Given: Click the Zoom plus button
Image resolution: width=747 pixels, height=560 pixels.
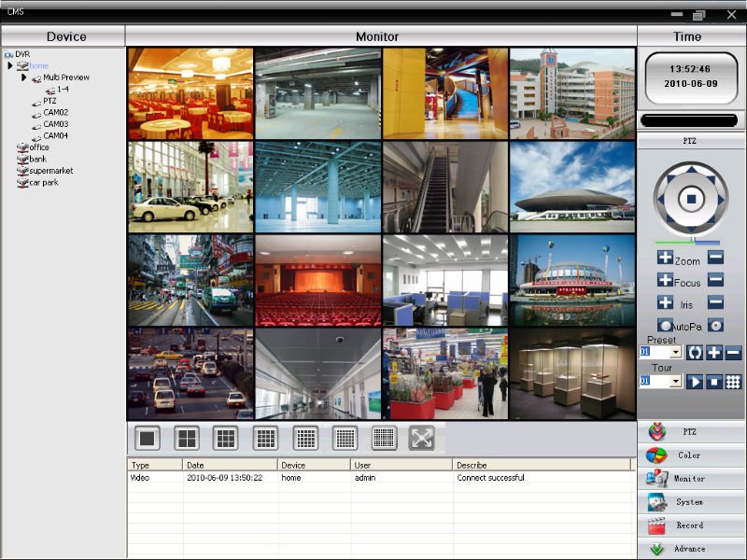Looking at the screenshot, I should click(x=665, y=259).
